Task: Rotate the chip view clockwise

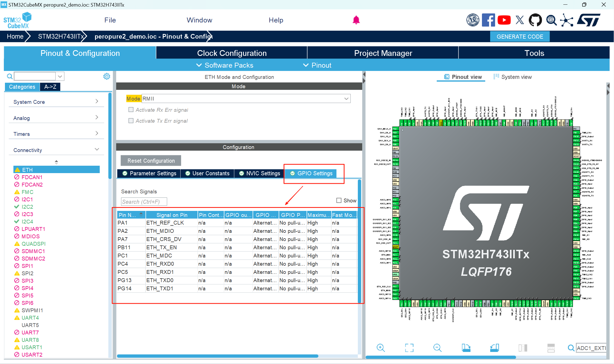Action: tap(466, 348)
